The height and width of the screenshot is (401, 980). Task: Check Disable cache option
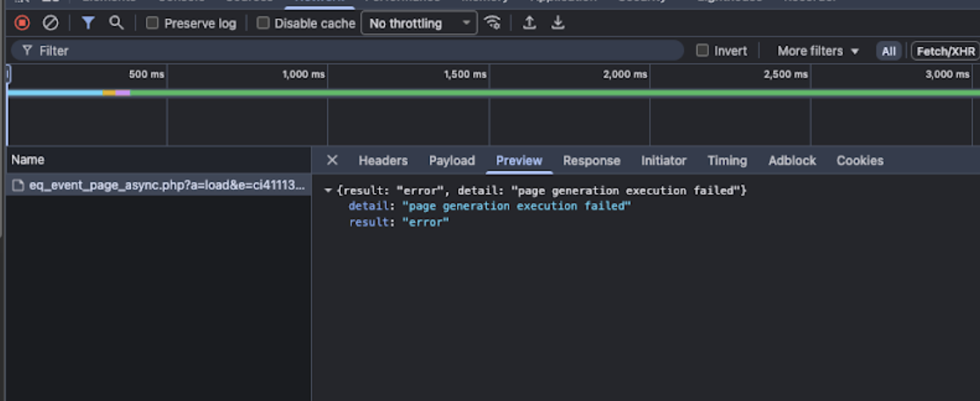263,23
